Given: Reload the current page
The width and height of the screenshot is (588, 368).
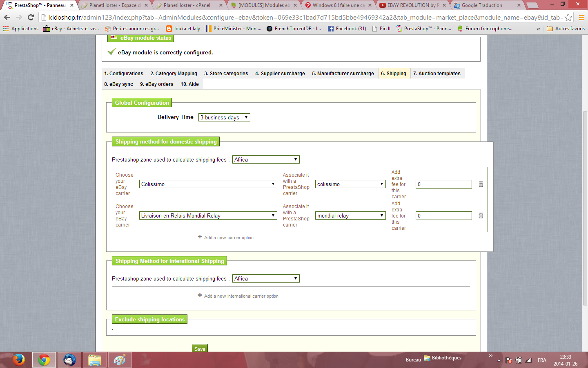Looking at the screenshot, I should click(31, 18).
